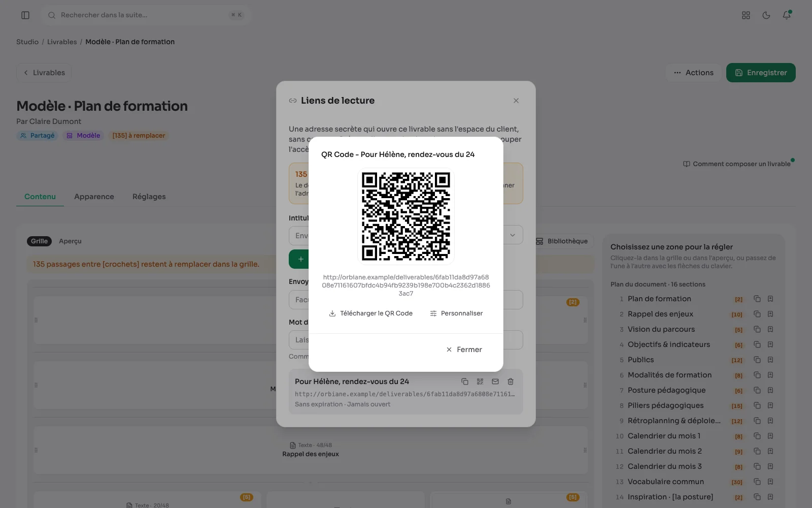The height and width of the screenshot is (508, 812).
Task: Open Comment composer un livrable help
Action: coord(737,164)
